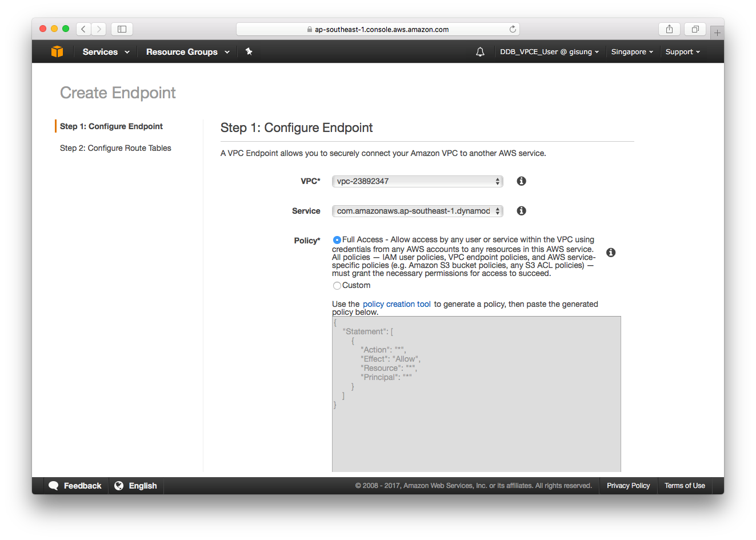Select the Full Access policy option
This screenshot has width=756, height=540.
point(337,240)
